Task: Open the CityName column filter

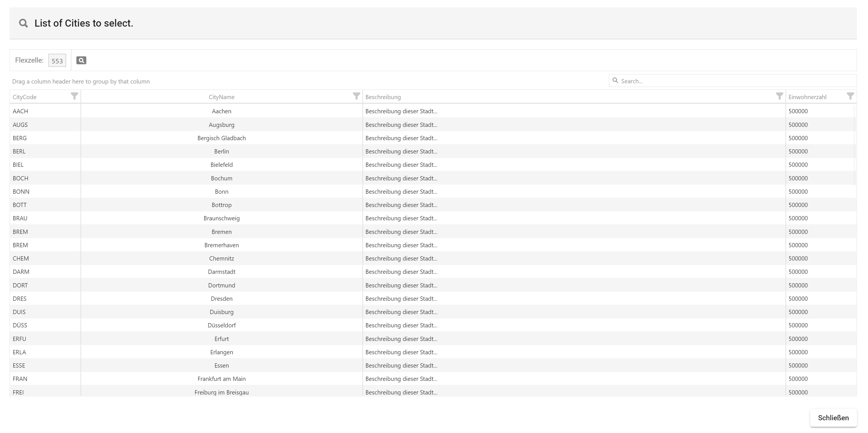Action: click(356, 96)
